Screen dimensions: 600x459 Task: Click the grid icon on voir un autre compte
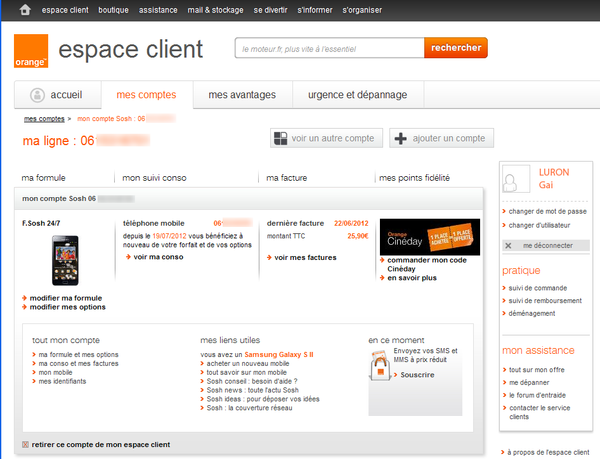280,138
